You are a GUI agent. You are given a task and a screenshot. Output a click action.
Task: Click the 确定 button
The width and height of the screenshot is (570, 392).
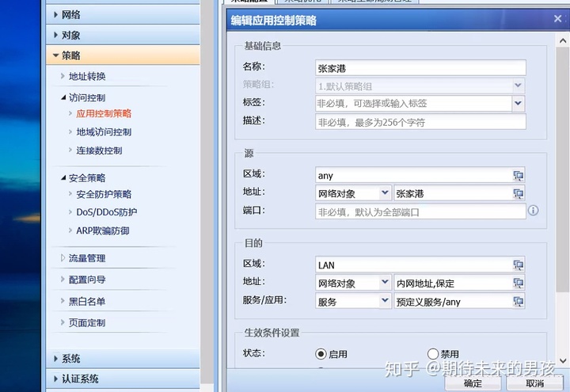473,383
